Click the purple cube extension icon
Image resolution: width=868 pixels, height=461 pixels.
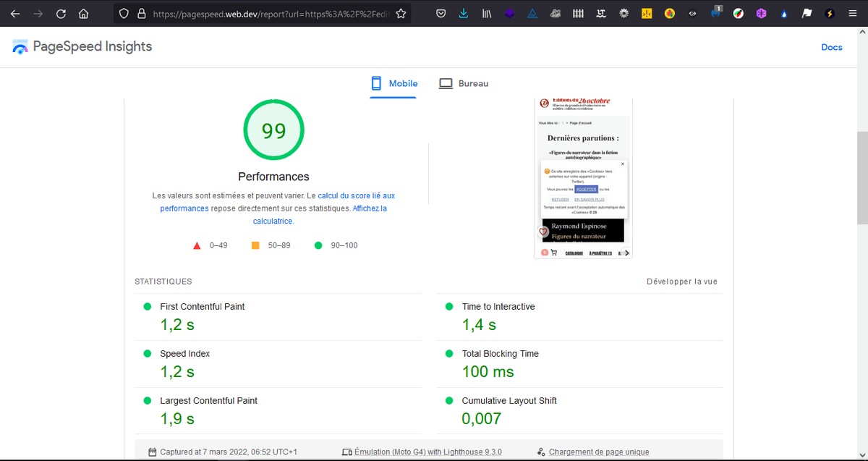coord(509,13)
